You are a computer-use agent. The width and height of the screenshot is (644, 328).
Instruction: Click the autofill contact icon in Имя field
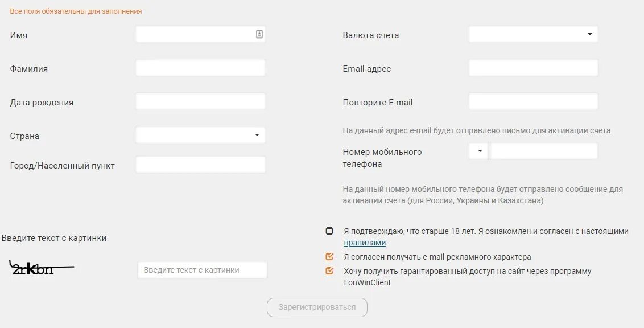click(x=259, y=34)
